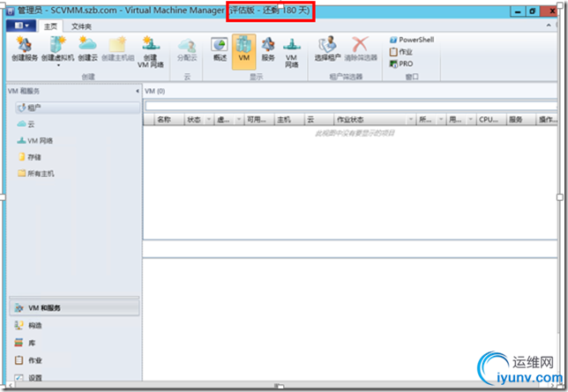Click the 创建云 ribbon icon

point(87,48)
